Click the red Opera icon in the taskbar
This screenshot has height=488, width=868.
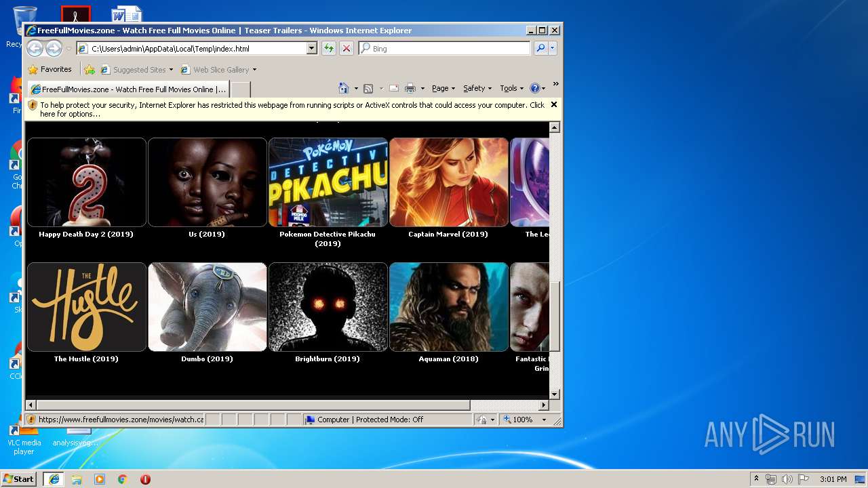pos(145,479)
